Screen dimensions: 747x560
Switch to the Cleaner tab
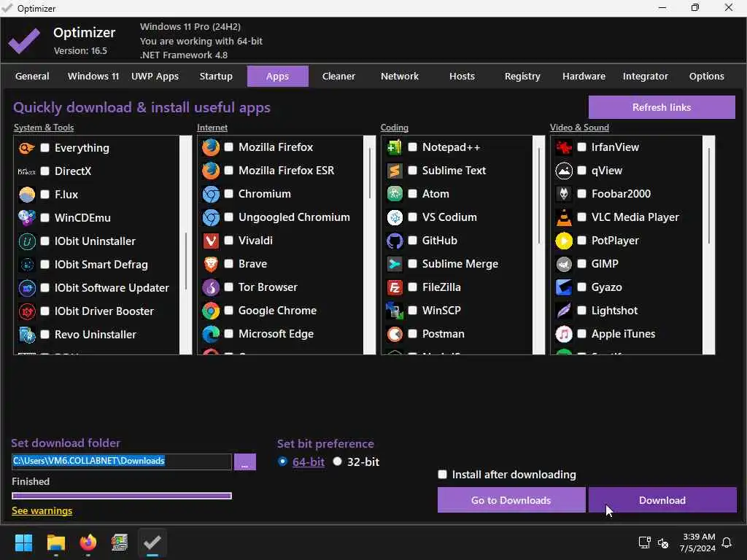[x=338, y=76]
